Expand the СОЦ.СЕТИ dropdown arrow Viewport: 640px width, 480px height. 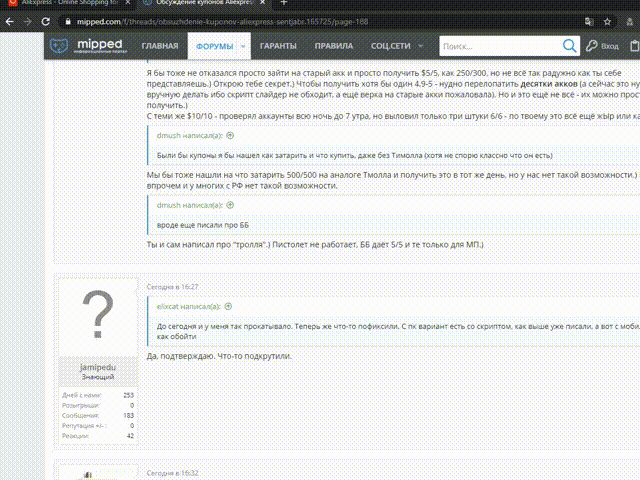coord(421,46)
